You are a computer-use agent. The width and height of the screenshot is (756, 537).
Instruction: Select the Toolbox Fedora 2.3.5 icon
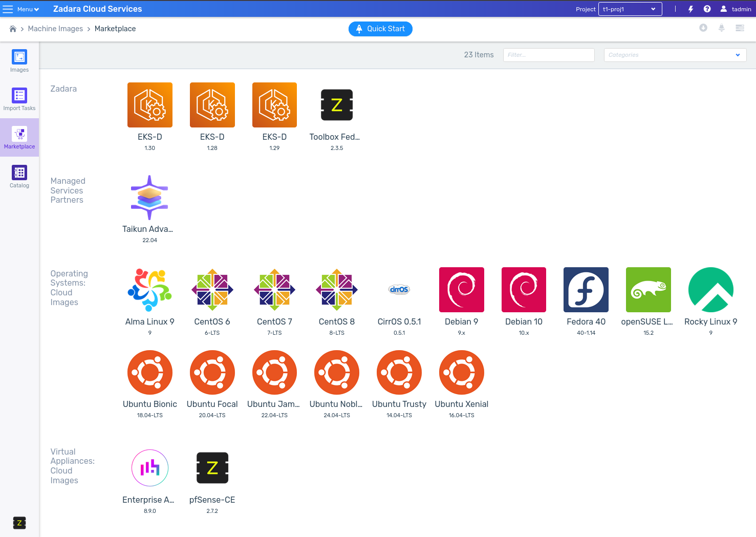pyautogui.click(x=337, y=105)
